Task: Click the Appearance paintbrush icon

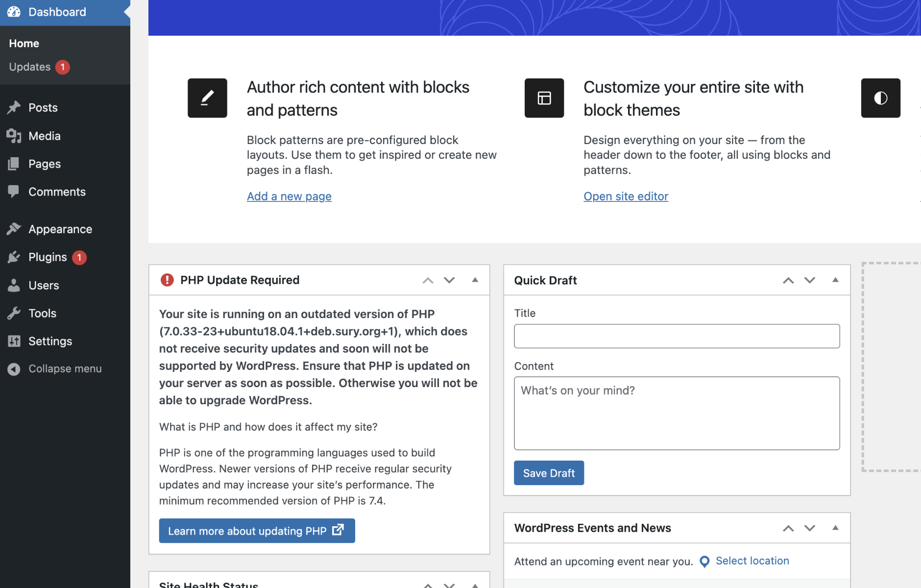Action: point(14,229)
